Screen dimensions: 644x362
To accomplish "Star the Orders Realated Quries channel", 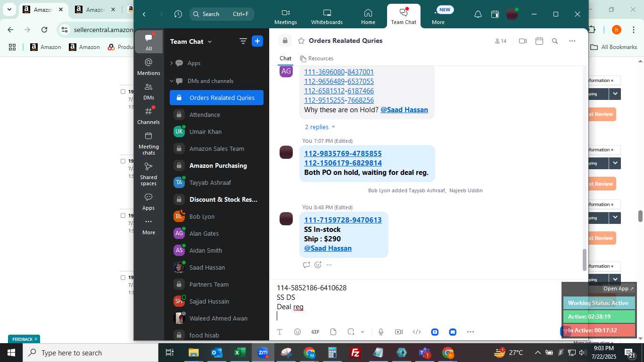I will click(301, 41).
